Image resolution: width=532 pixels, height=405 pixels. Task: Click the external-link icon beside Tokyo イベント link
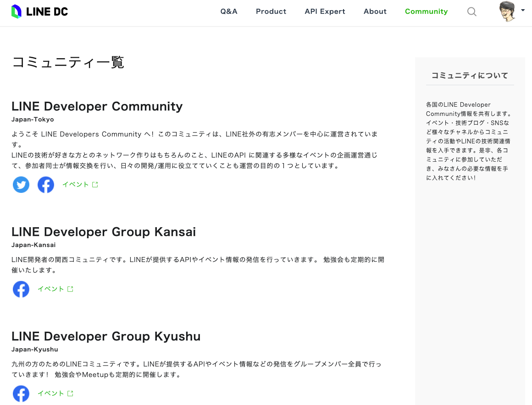pos(95,184)
